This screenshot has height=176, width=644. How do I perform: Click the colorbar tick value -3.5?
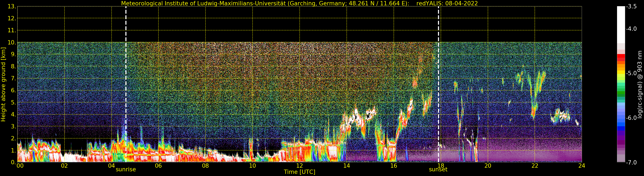[632, 6]
